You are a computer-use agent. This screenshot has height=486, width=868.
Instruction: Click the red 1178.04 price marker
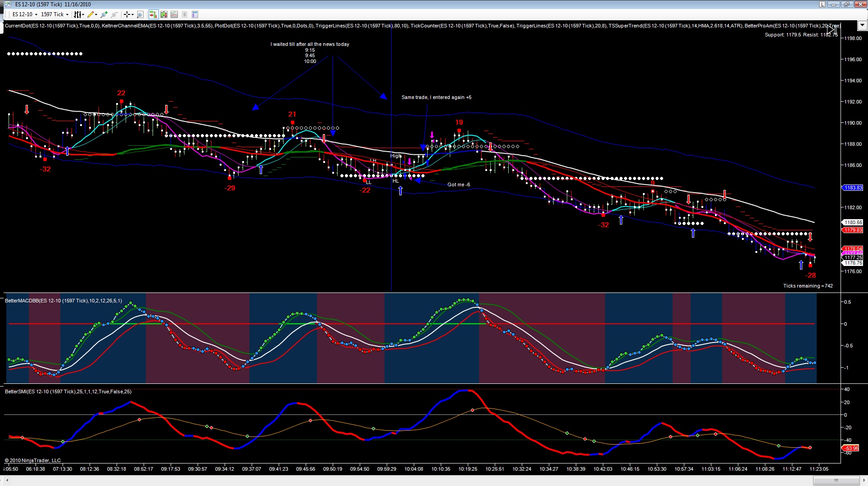[852, 249]
